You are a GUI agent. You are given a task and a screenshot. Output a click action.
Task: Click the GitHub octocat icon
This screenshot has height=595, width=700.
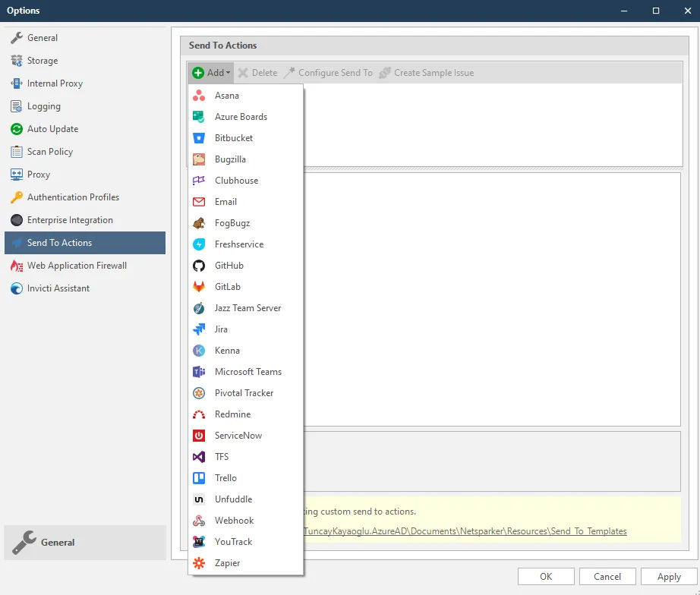coord(199,266)
